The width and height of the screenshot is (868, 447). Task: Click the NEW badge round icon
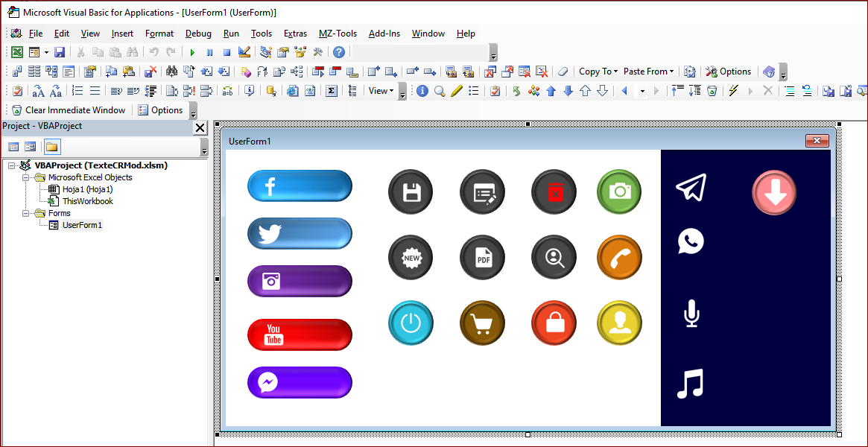click(411, 258)
